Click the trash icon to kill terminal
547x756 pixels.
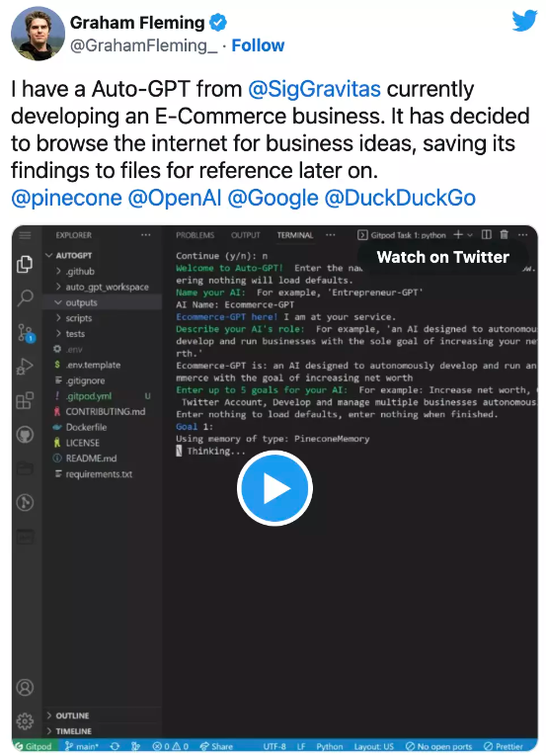tap(504, 235)
